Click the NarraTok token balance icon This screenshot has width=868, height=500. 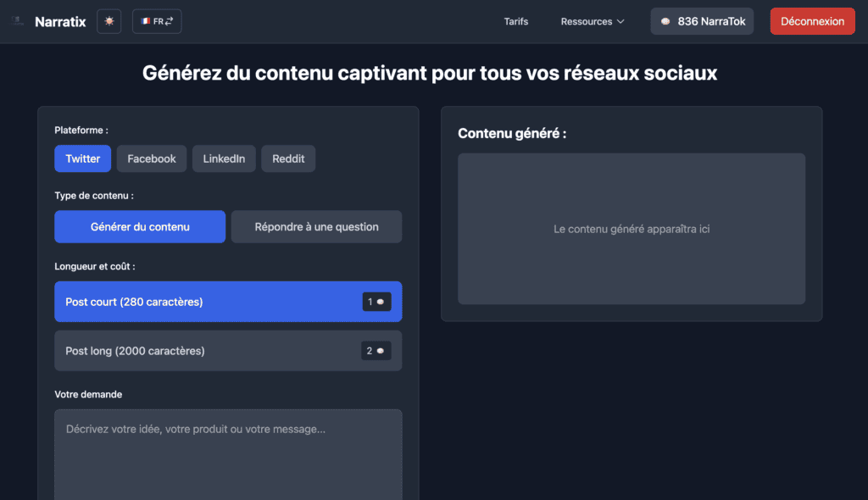(665, 22)
